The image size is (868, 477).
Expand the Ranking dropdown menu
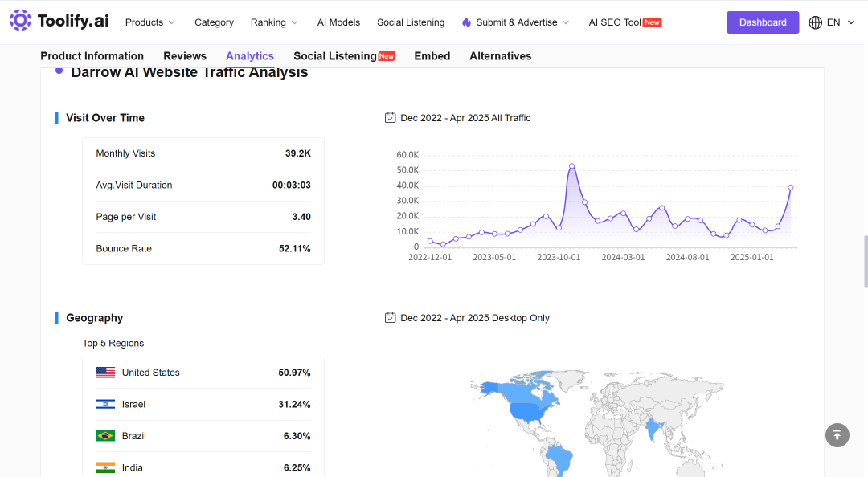tap(274, 22)
